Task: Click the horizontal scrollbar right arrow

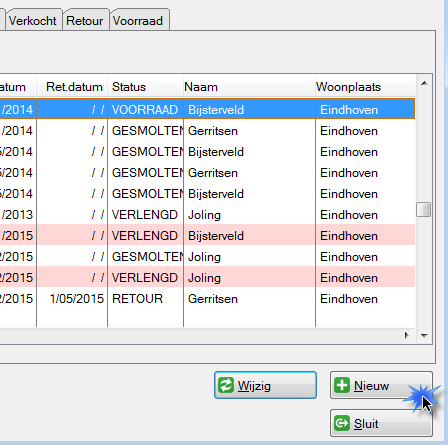Action: point(406,335)
